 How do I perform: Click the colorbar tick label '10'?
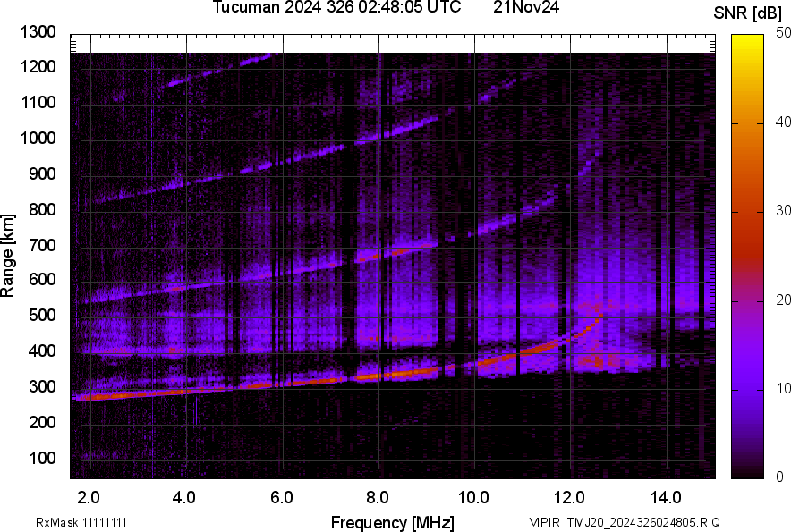click(784, 388)
